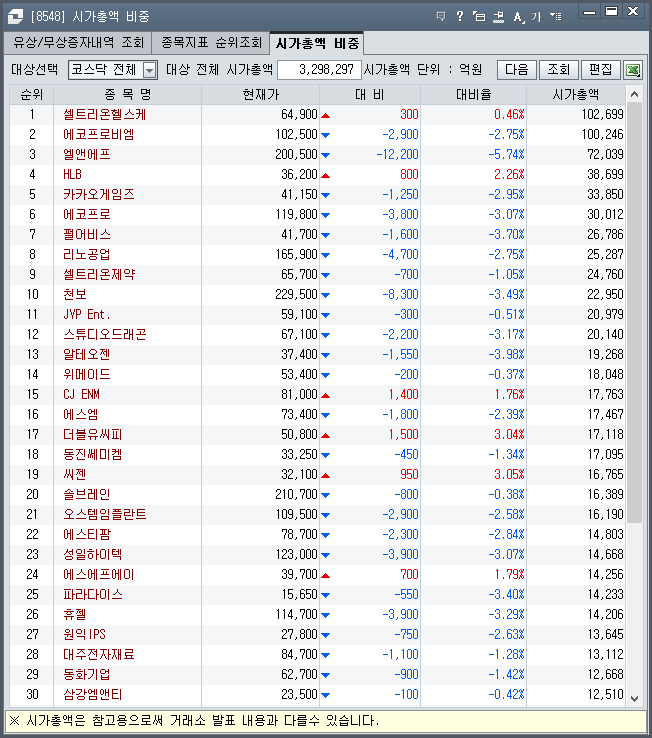The height and width of the screenshot is (738, 652).
Task: Minimize the 시가총액 비중 window
Action: [x=589, y=12]
